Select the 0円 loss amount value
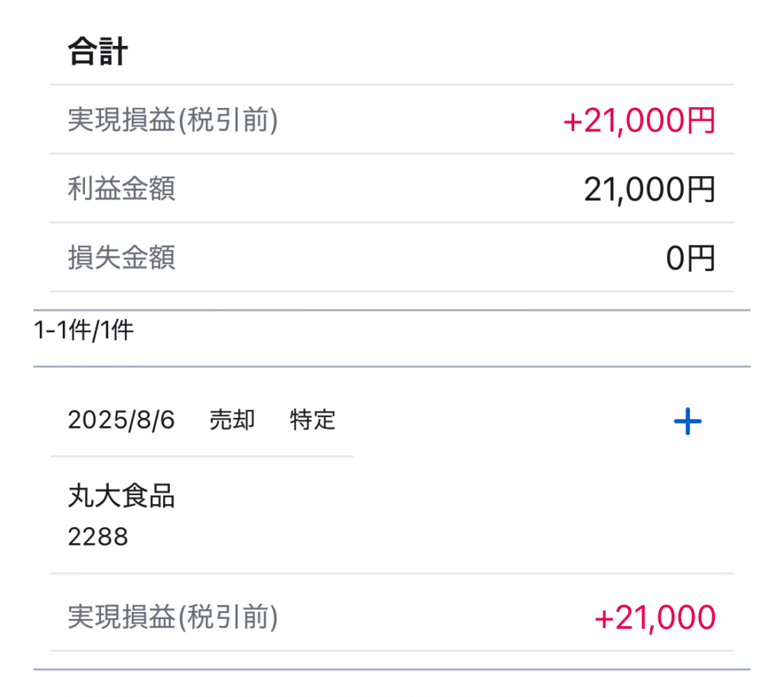 tap(691, 259)
